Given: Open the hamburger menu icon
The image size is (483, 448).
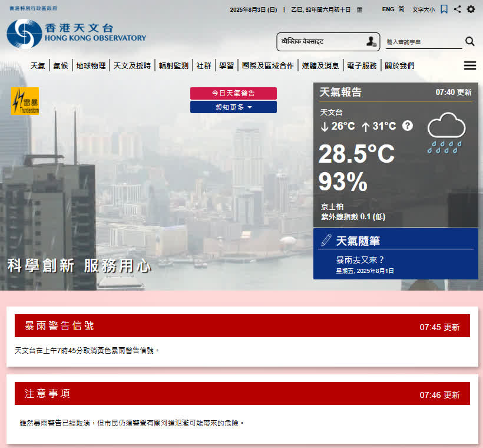Looking at the screenshot, I should click(x=469, y=65).
